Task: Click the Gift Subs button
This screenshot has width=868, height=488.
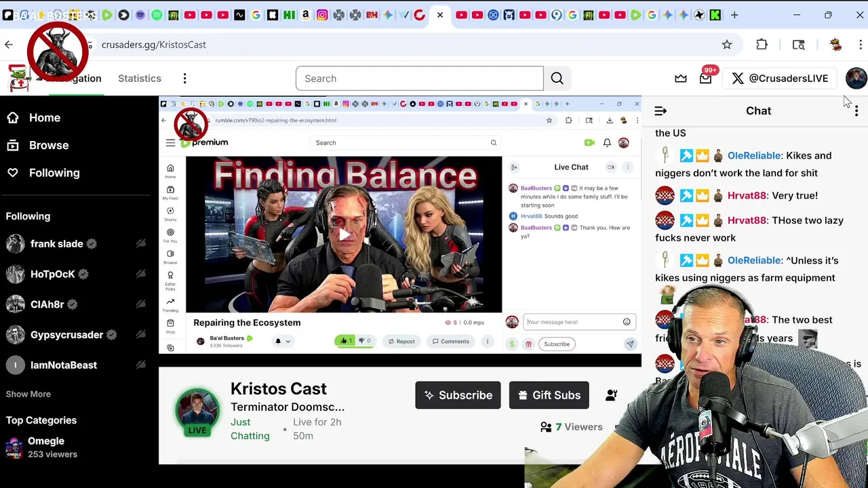Action: point(549,395)
